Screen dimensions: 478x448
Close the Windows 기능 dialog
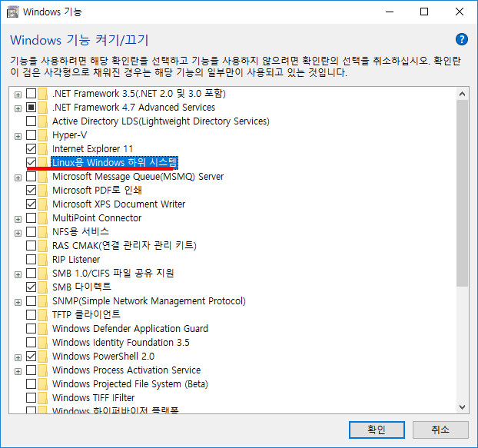(x=460, y=12)
